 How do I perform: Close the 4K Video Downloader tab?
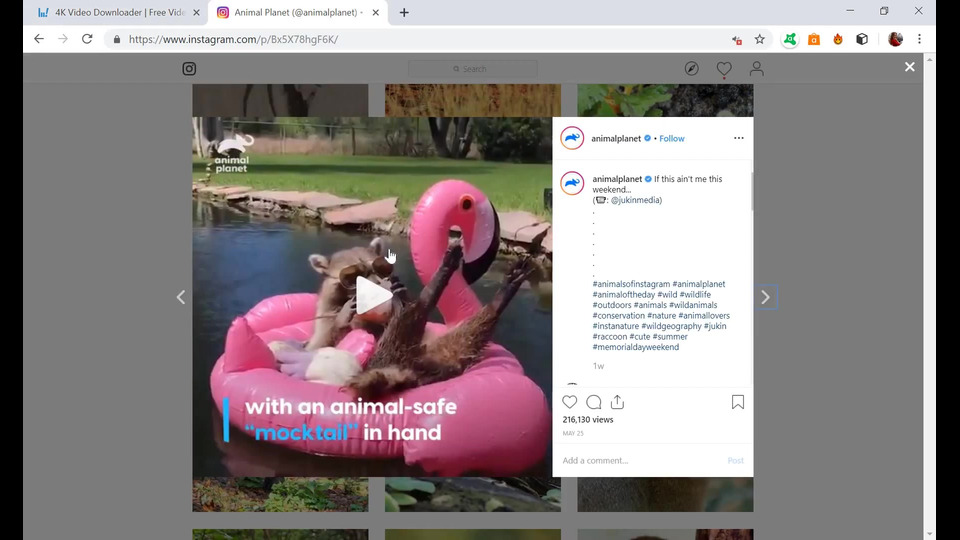pos(196,12)
